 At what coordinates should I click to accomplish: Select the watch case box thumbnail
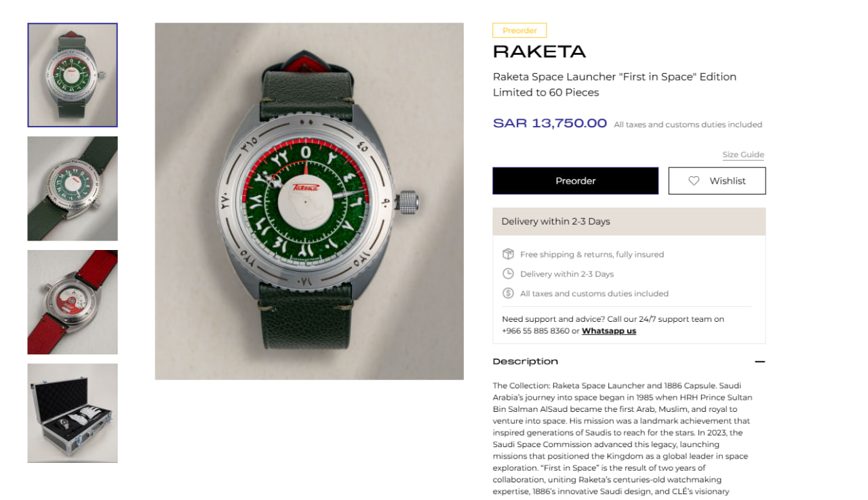click(x=73, y=413)
